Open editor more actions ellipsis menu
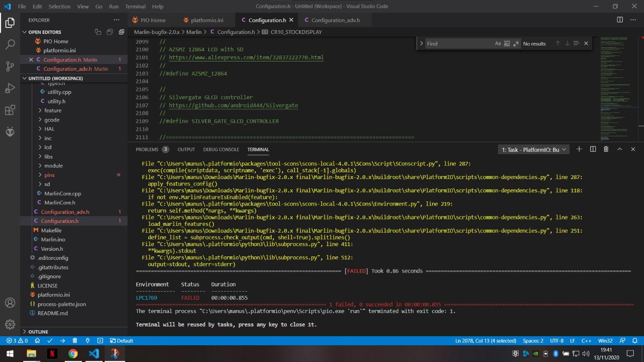644x362 pixels. 633,20
